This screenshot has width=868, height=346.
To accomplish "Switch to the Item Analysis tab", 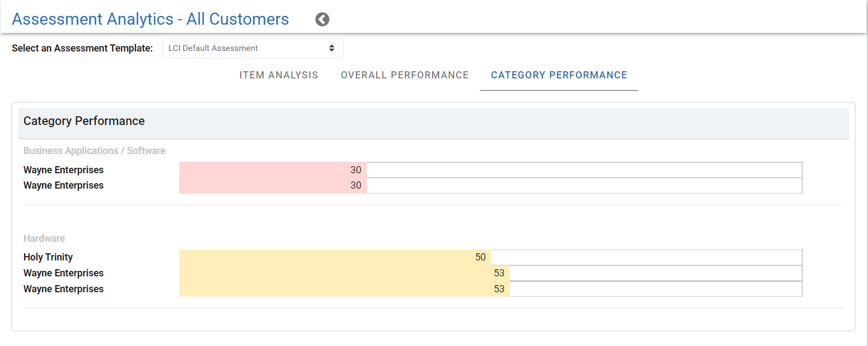I will tap(279, 75).
